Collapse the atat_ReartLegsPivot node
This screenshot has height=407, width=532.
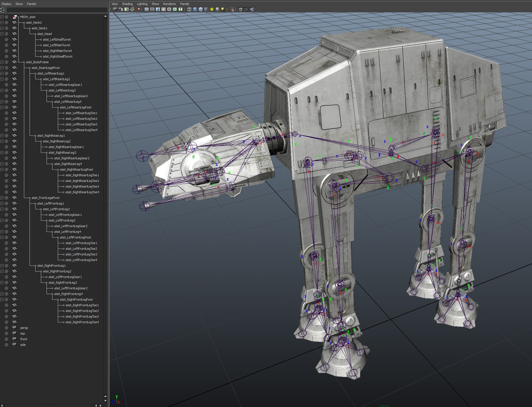click(x=2, y=68)
